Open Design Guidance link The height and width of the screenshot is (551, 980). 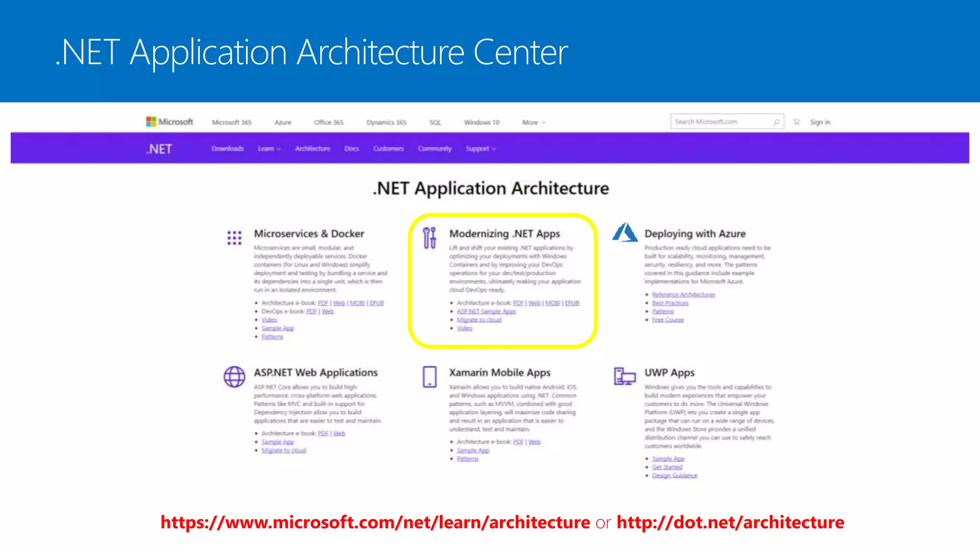[675, 475]
